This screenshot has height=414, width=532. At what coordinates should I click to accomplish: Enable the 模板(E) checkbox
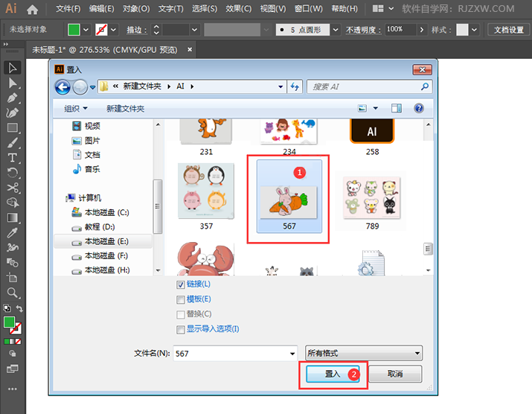coord(181,299)
